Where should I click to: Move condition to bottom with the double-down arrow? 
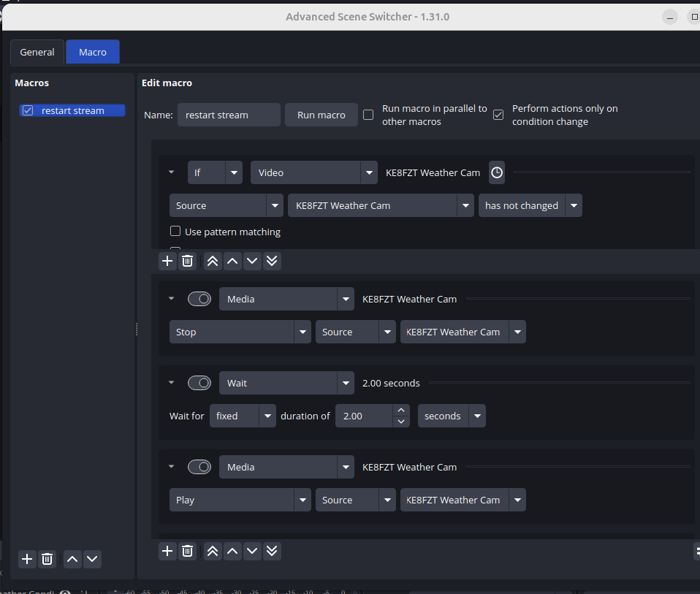coord(272,261)
